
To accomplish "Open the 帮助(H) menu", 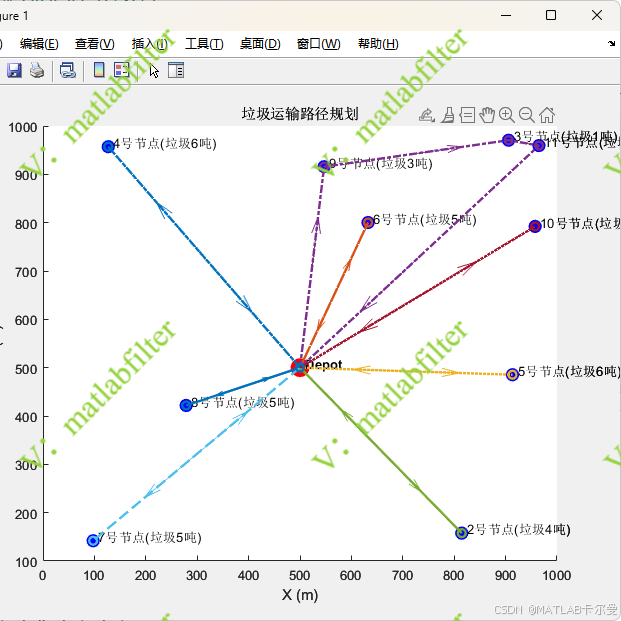I will coord(378,44).
